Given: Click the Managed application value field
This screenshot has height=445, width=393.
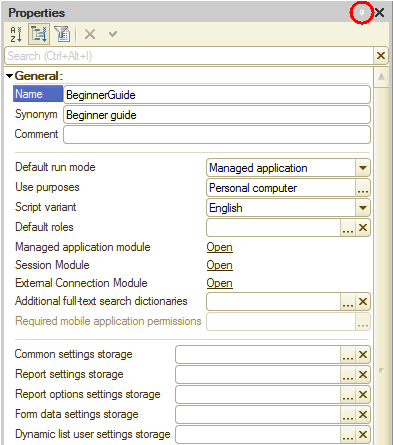Looking at the screenshot, I should tap(281, 168).
